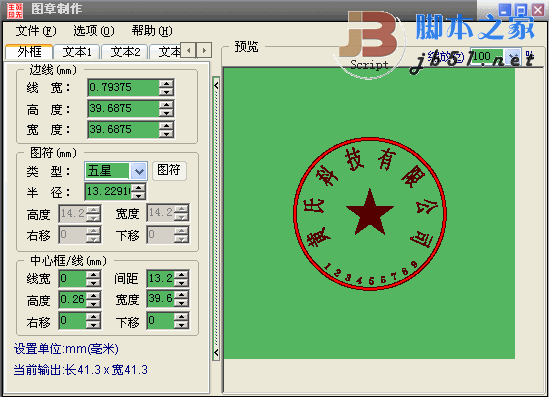Decrease center frame 高度 0.26 value
The height and width of the screenshot is (397, 549).
coord(93,304)
